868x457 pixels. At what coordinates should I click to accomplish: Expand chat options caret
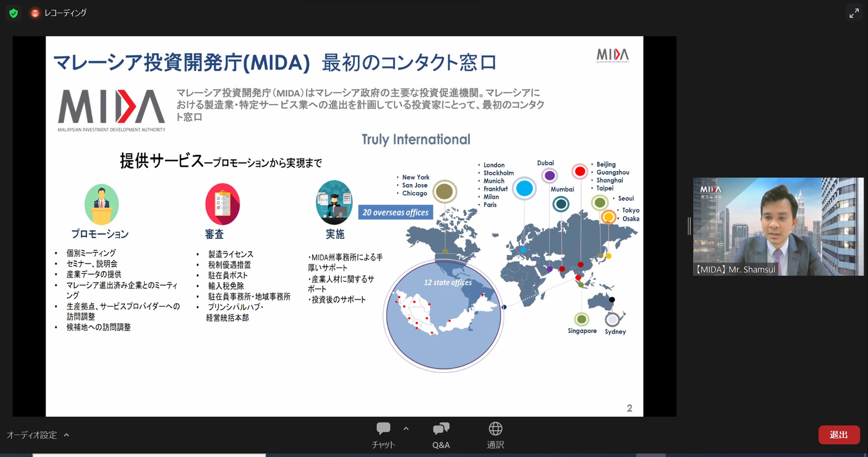pos(406,429)
